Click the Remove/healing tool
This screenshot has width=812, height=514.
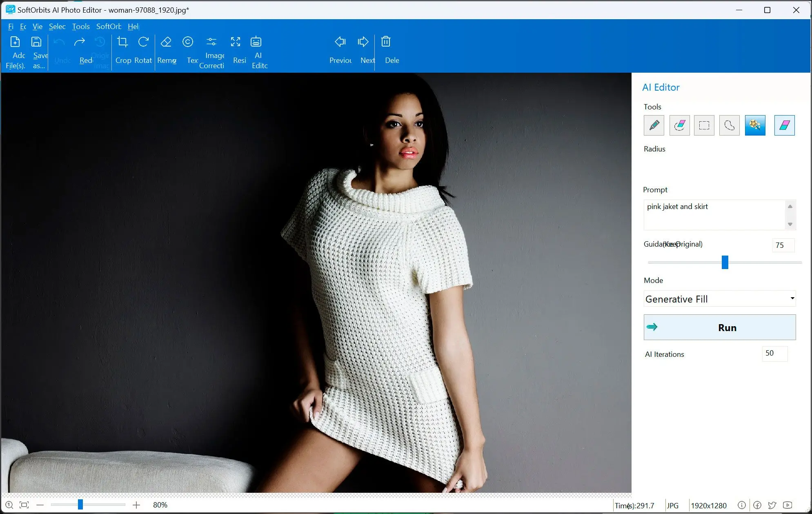(x=166, y=50)
